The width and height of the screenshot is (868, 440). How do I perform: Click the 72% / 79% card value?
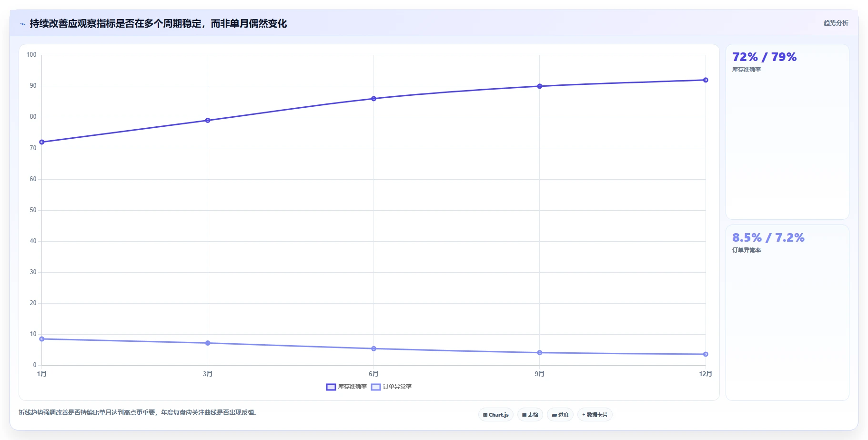[x=764, y=57]
